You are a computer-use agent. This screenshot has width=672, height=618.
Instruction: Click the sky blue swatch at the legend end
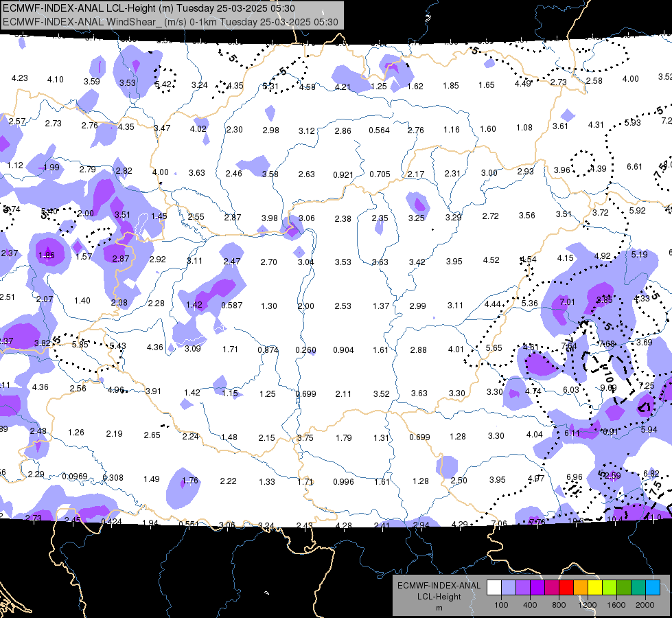click(x=653, y=588)
